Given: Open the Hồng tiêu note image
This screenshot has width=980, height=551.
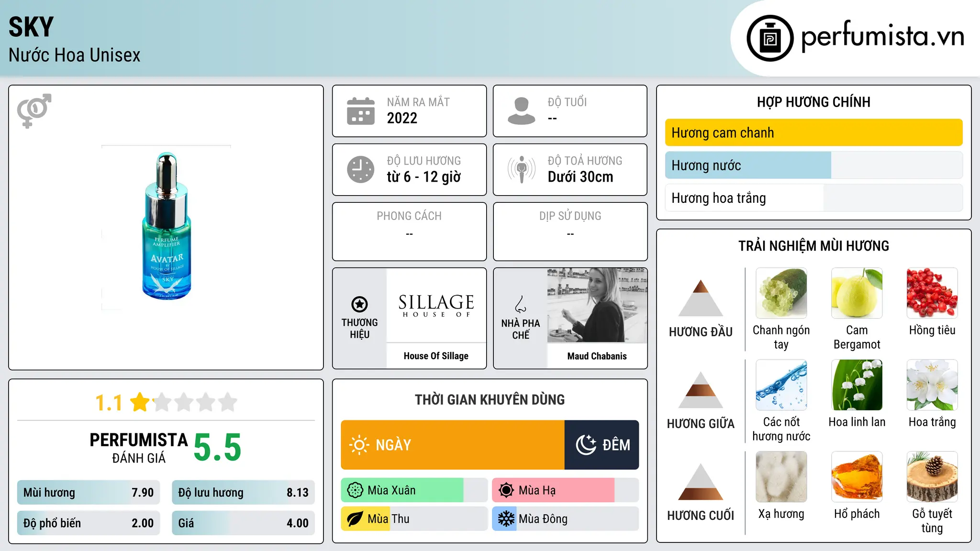Looking at the screenshot, I should click(932, 293).
